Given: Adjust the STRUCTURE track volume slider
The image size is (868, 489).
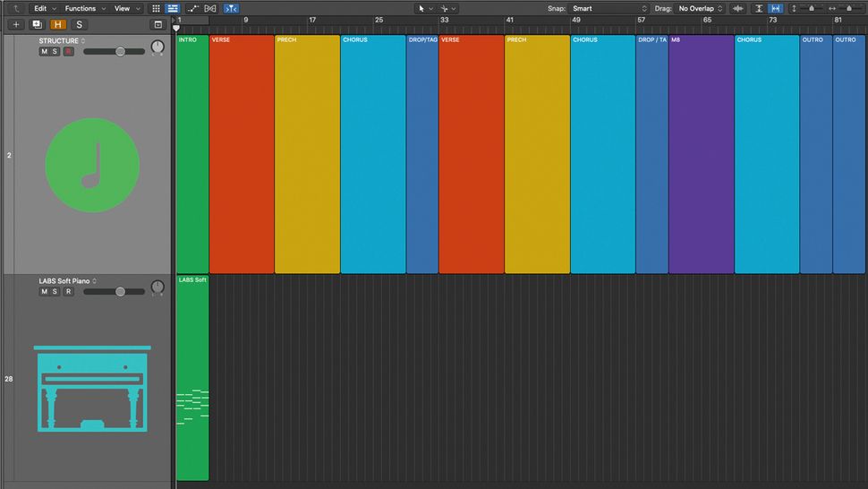Looking at the screenshot, I should coord(114,52).
